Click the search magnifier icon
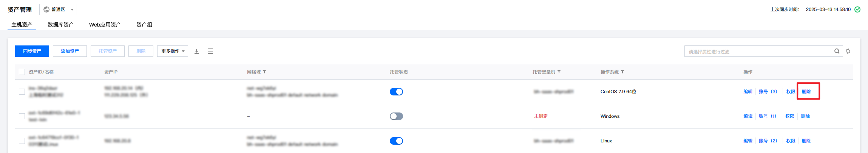The image size is (868, 153). [837, 51]
